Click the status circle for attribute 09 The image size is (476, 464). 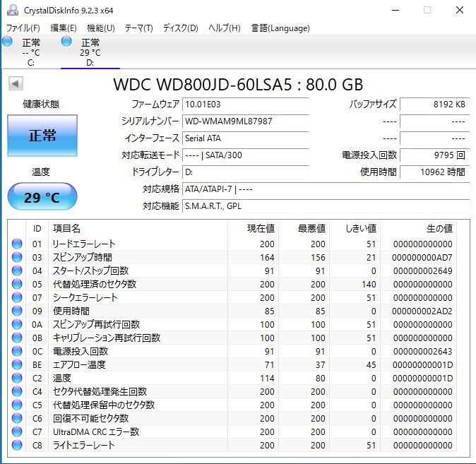click(x=17, y=311)
